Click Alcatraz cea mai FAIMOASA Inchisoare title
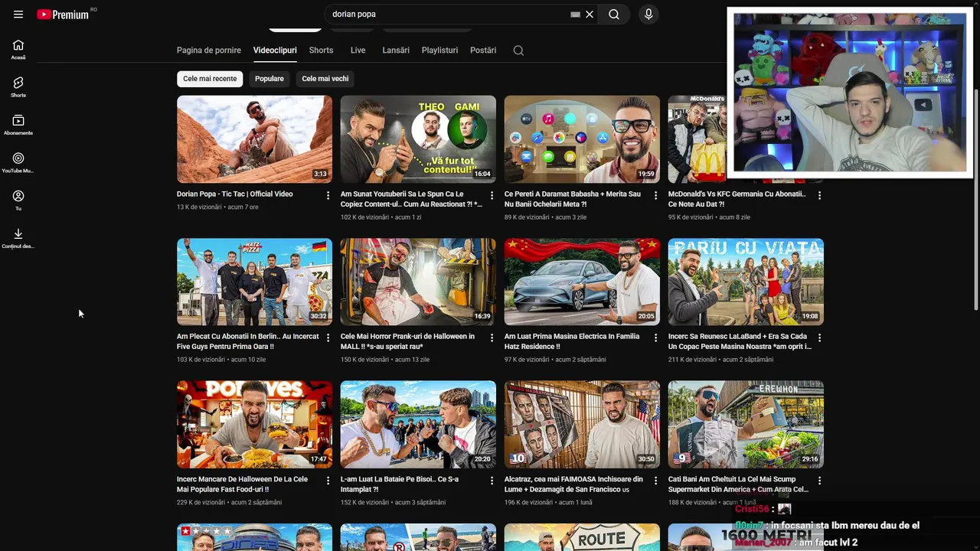Screen dimensions: 980x551 point(573,484)
